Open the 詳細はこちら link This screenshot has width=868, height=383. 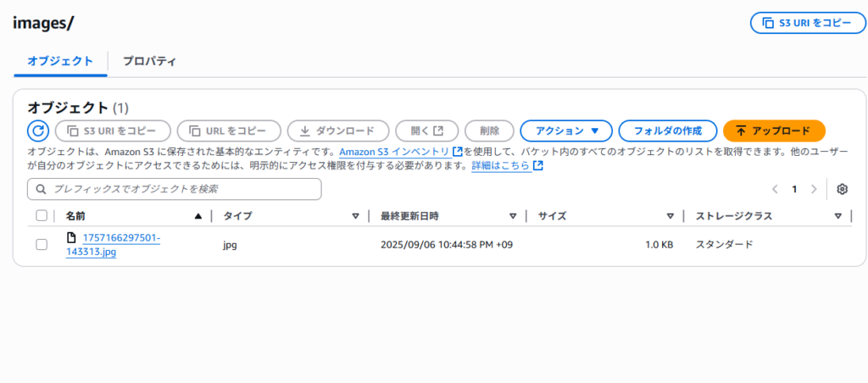[500, 165]
